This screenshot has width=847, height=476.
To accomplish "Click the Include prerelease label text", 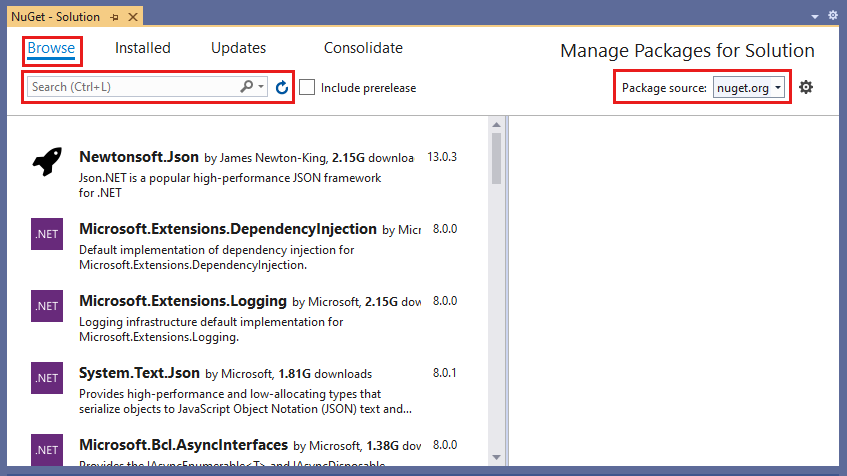I will 368,88.
